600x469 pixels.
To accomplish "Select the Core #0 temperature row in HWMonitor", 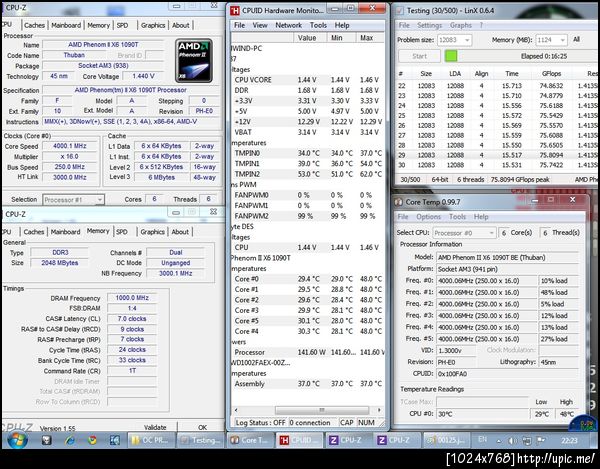I will [x=308, y=279].
